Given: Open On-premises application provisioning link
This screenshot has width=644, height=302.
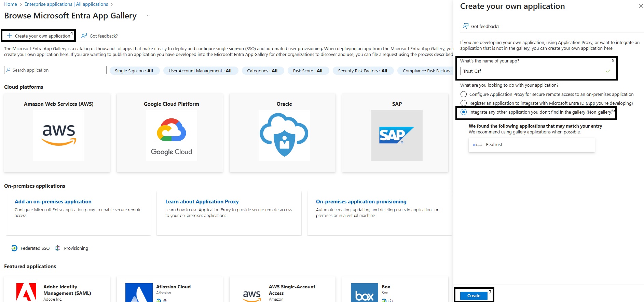Looking at the screenshot, I should [x=361, y=202].
